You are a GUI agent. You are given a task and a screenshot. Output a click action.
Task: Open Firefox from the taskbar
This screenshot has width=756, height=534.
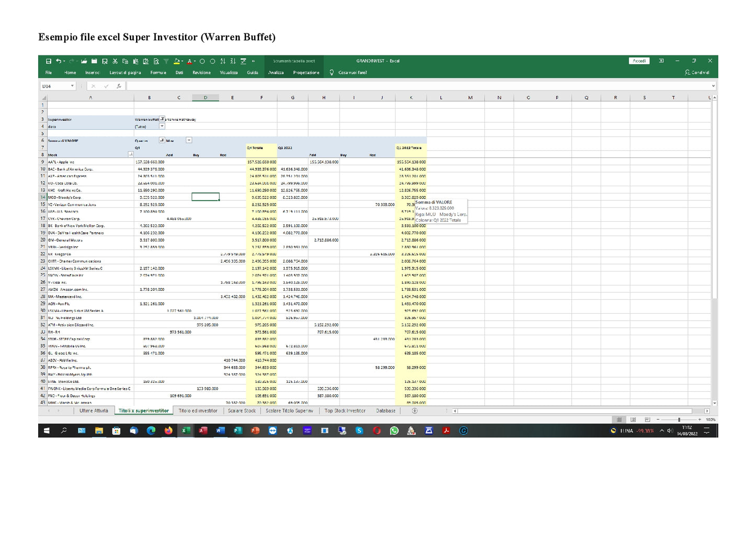[168, 430]
